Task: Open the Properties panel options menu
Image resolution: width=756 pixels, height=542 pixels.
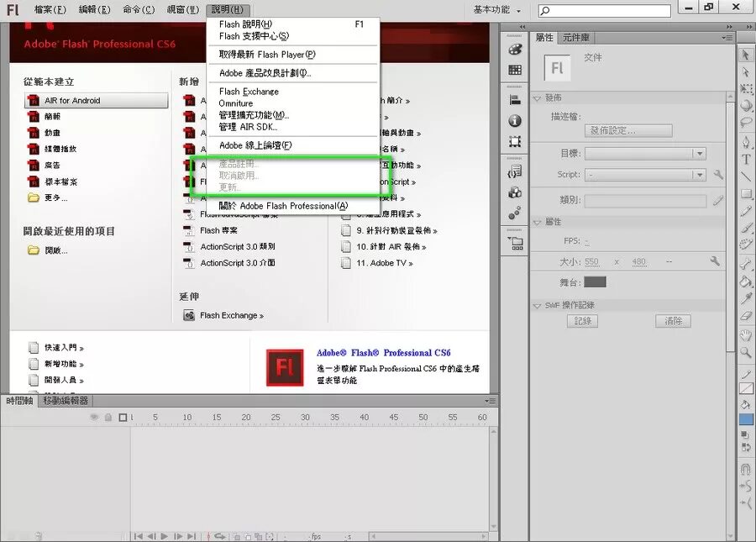Action: [x=728, y=38]
